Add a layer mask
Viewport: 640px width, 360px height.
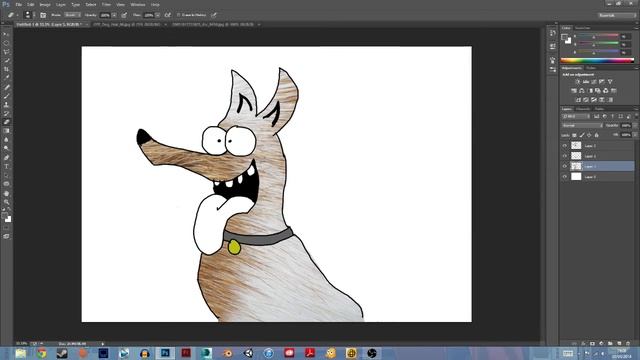592,344
